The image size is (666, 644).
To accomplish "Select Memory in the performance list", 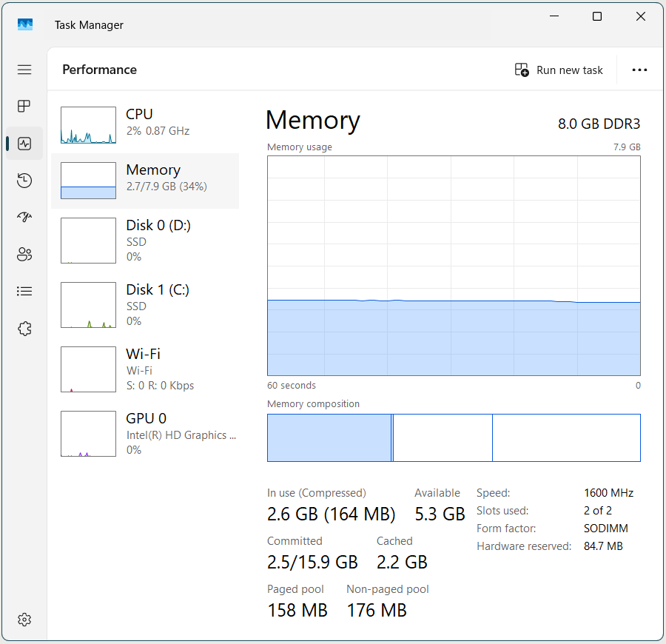I will coord(145,181).
